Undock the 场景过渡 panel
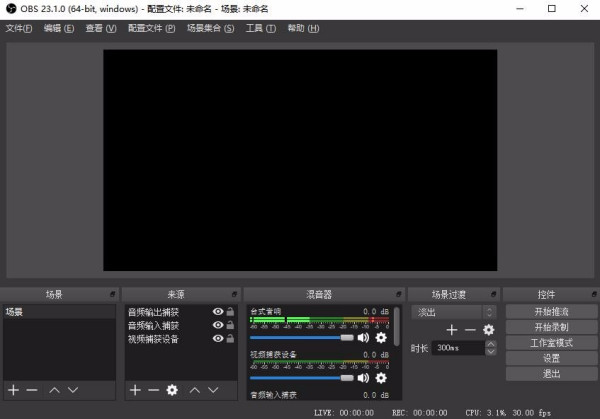600x419 pixels. point(493,294)
